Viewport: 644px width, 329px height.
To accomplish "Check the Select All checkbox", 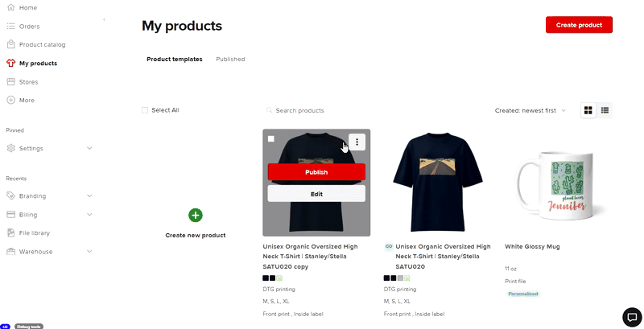I will [x=145, y=110].
